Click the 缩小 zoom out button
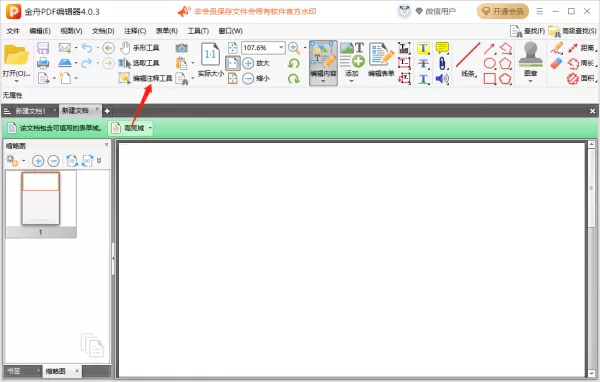Screen dimensions: 600x382 point(256,78)
